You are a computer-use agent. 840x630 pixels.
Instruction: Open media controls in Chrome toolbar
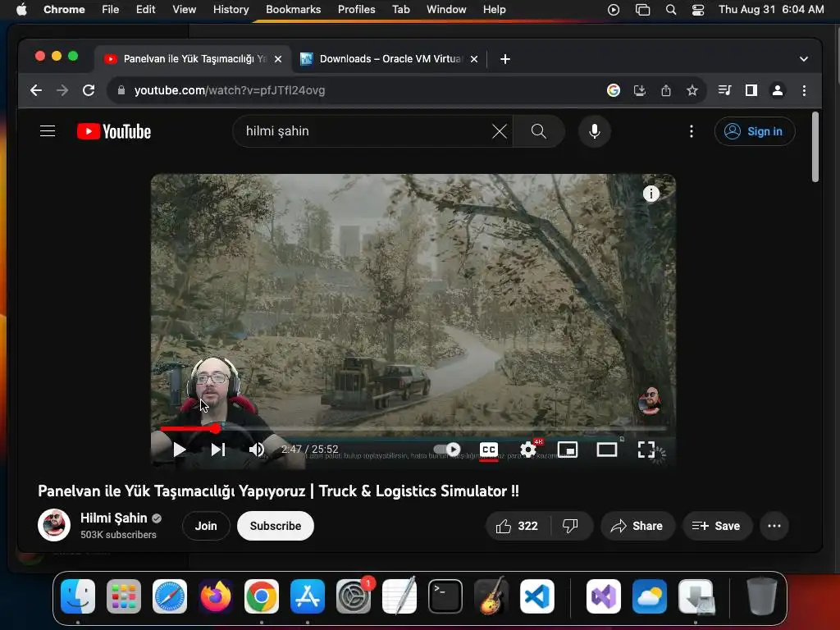pyautogui.click(x=725, y=90)
